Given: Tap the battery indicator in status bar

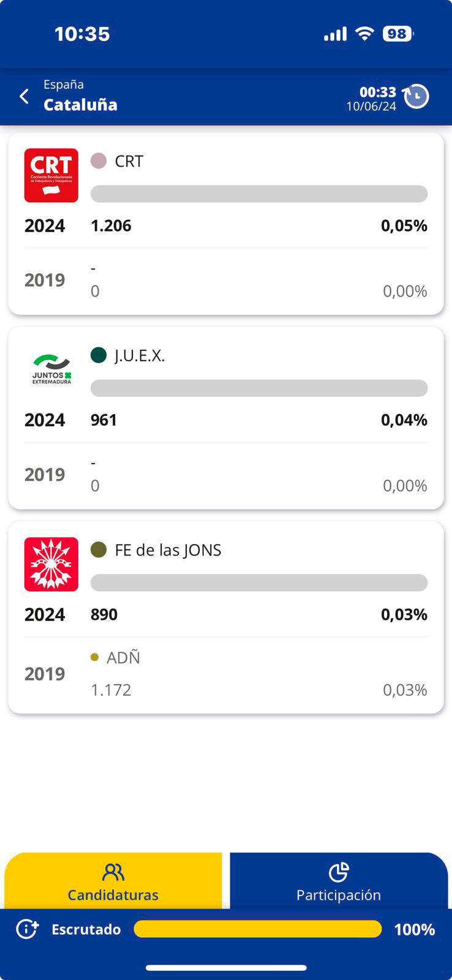Looking at the screenshot, I should pos(397,34).
